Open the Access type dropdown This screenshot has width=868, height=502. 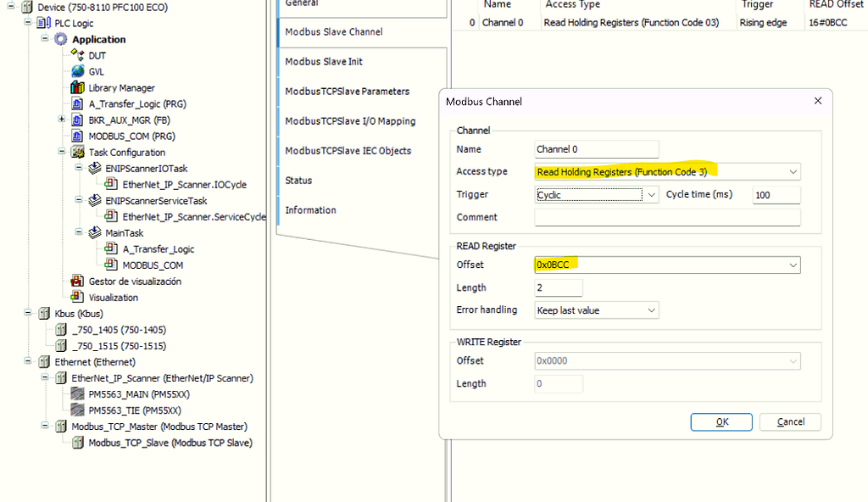(793, 171)
